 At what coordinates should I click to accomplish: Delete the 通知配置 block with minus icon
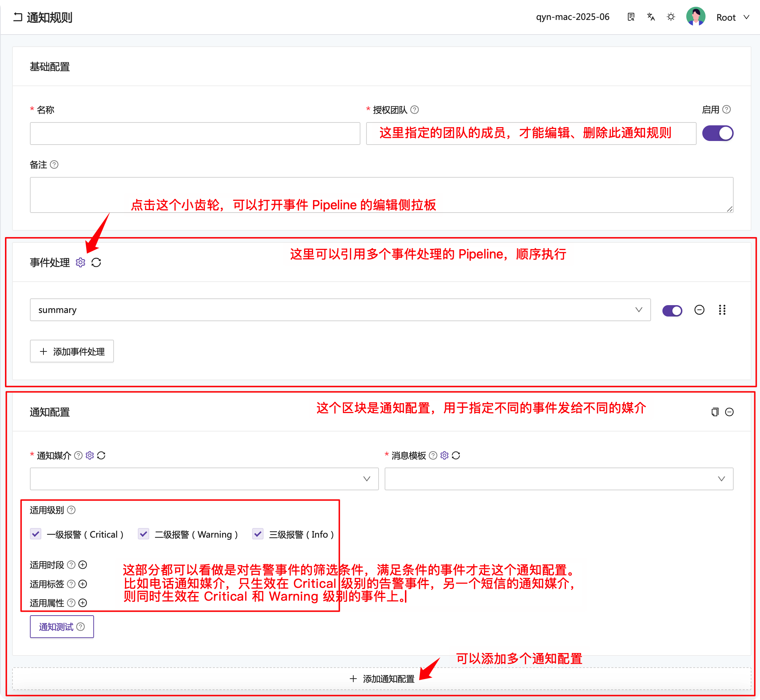[x=729, y=412]
